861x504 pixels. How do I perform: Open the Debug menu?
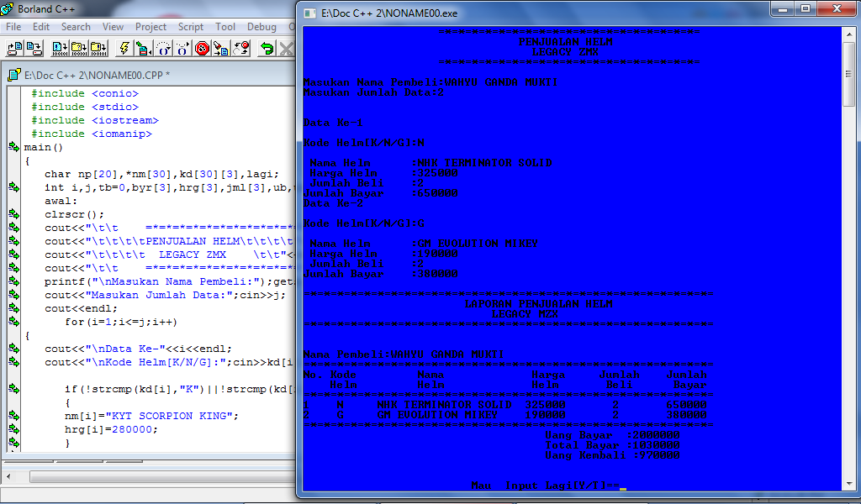(x=262, y=27)
